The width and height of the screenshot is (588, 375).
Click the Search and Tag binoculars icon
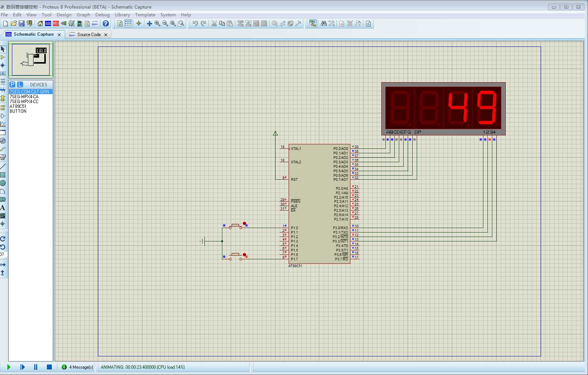coord(324,23)
